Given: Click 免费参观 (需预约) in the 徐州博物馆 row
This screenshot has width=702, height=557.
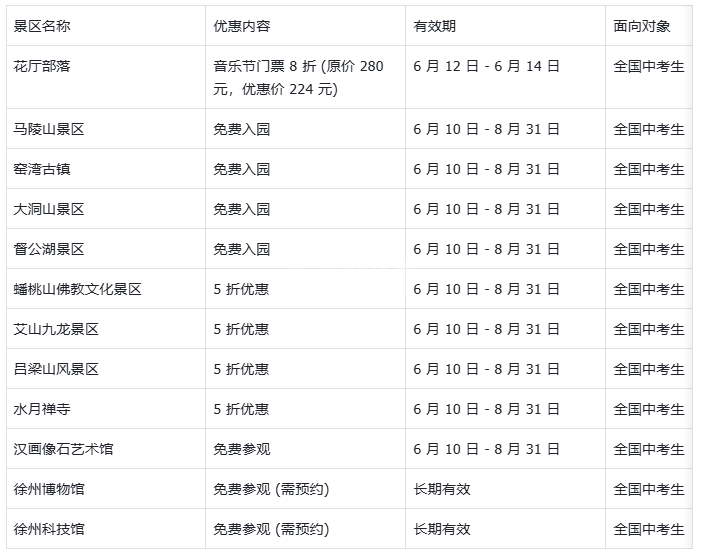Looking at the screenshot, I should (271, 489).
